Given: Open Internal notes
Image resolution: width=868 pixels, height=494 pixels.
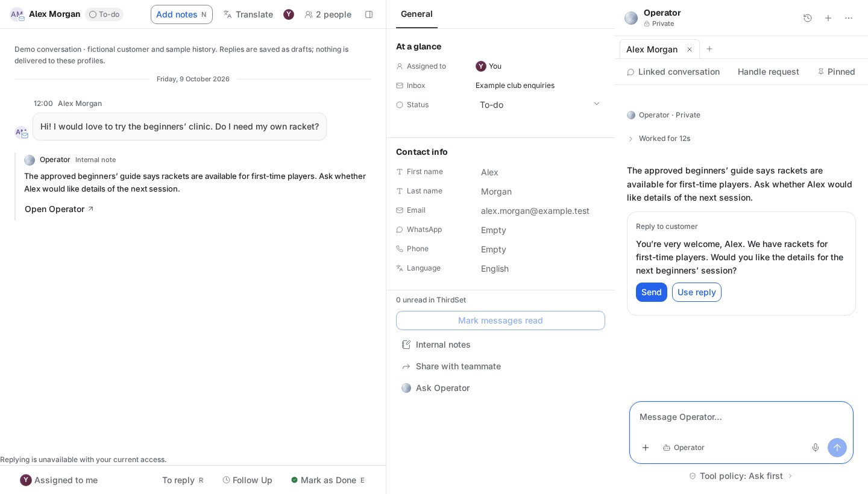Looking at the screenshot, I should (x=436, y=345).
